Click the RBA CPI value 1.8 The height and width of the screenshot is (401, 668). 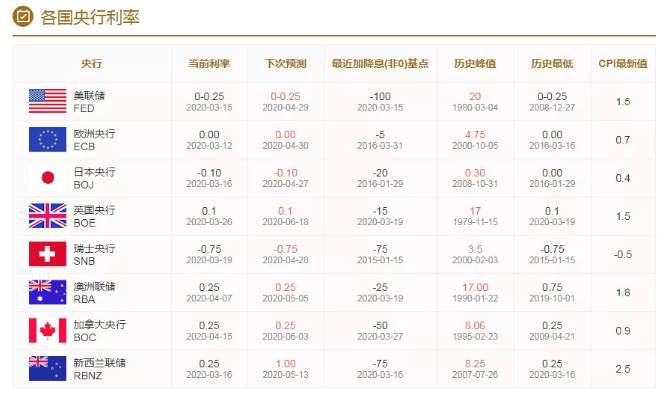click(623, 292)
